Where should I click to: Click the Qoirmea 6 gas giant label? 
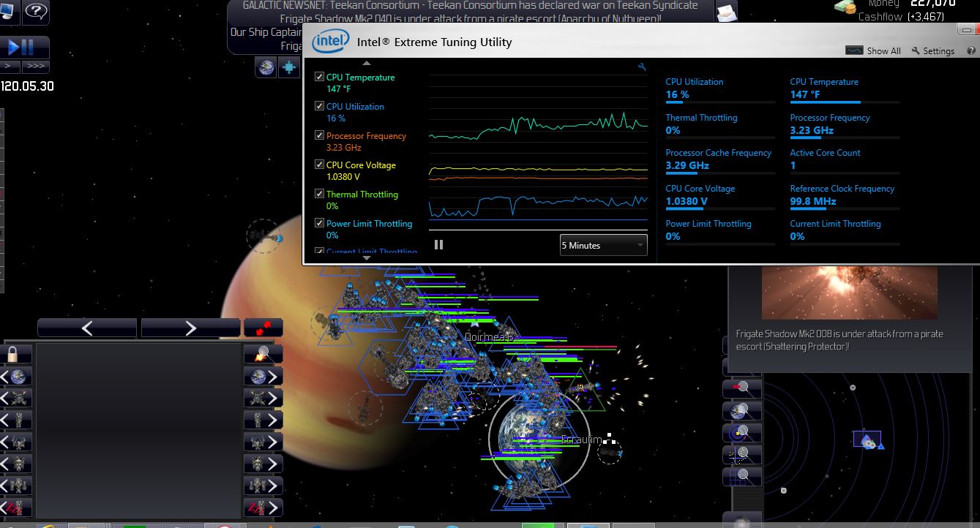(490, 337)
